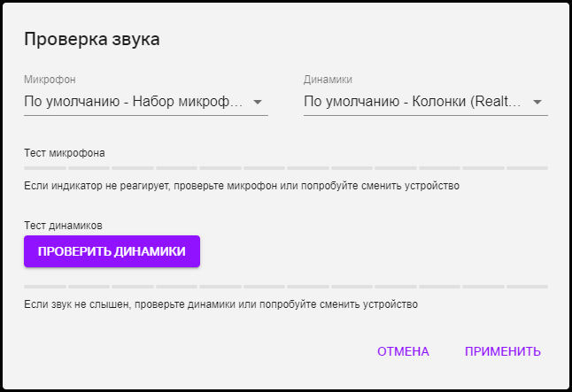
Task: Open the Динамики dropdown arrow
Action: (x=537, y=102)
